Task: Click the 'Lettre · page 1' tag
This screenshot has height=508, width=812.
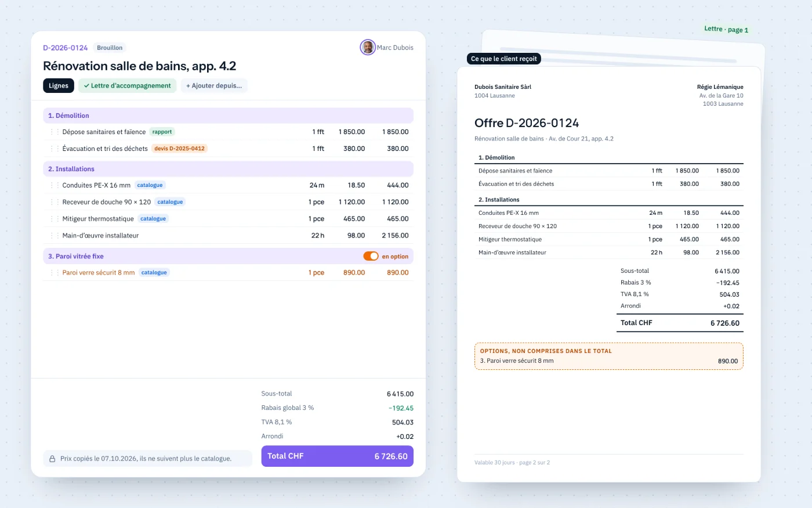Action: 726,29
